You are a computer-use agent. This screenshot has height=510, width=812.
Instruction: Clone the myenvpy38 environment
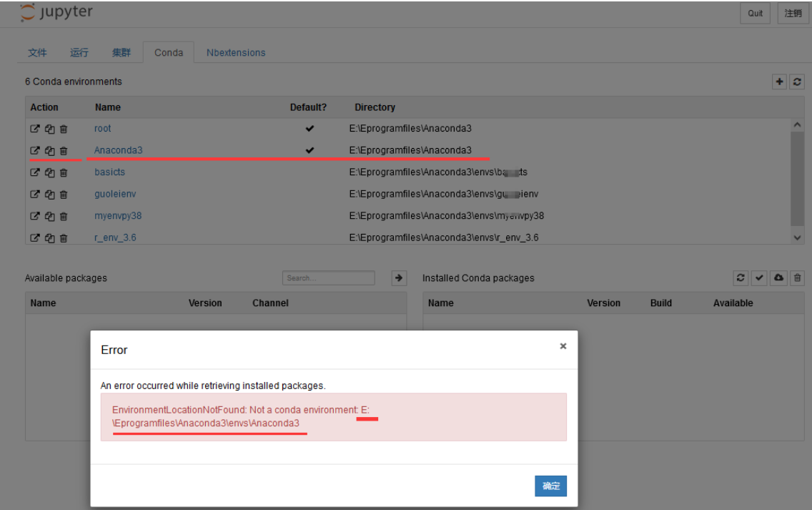(50, 215)
